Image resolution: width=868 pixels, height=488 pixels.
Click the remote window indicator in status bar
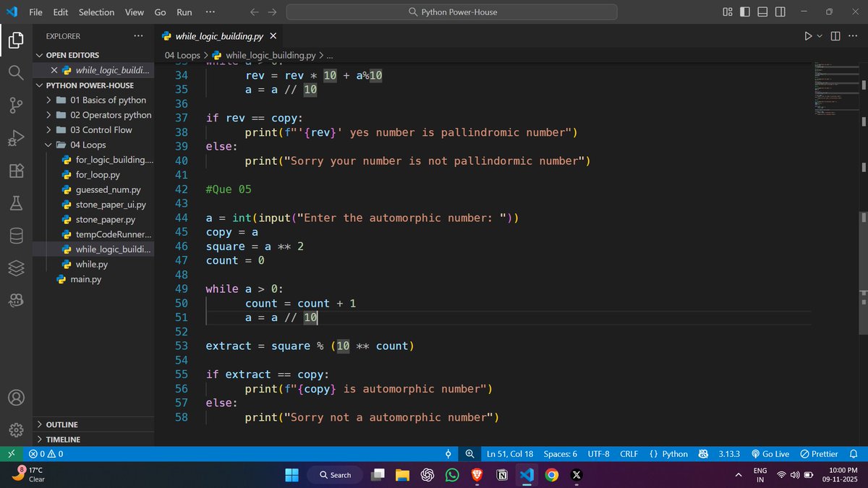tap(11, 454)
